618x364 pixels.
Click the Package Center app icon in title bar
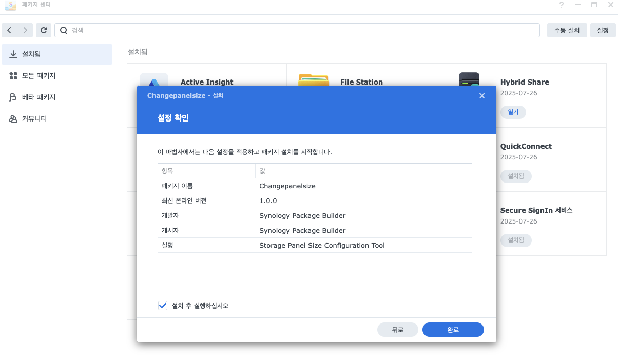coord(10,5)
